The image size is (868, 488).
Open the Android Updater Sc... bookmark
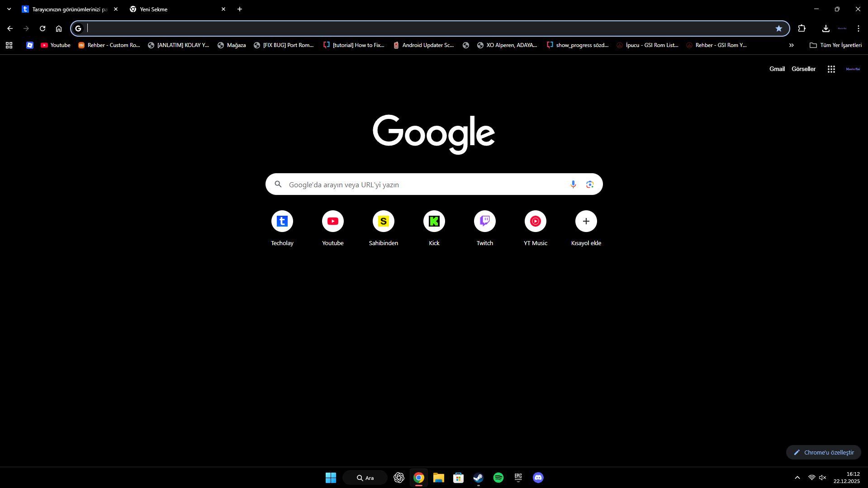point(423,45)
